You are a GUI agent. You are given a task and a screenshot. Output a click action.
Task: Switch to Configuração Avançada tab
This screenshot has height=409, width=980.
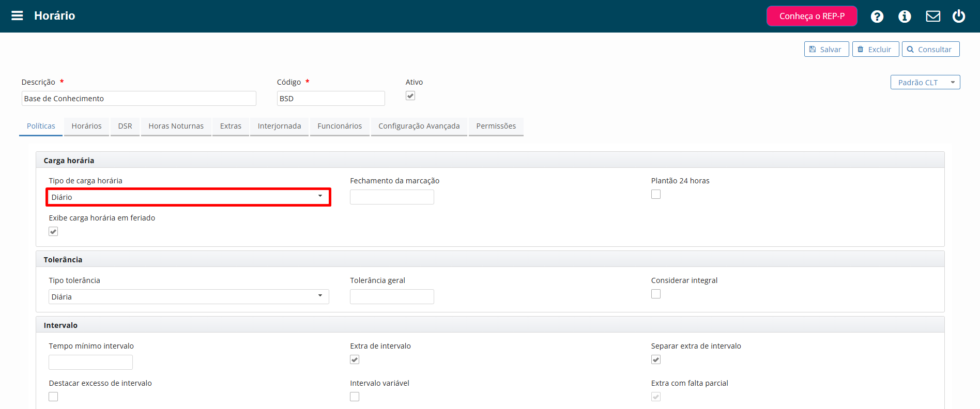419,126
